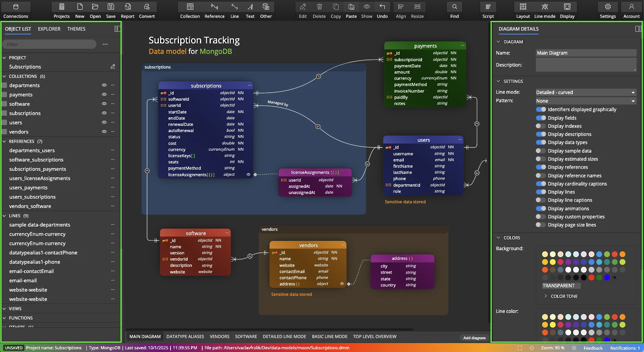
Task: Switch to the EXPLORER tab
Action: click(x=49, y=29)
